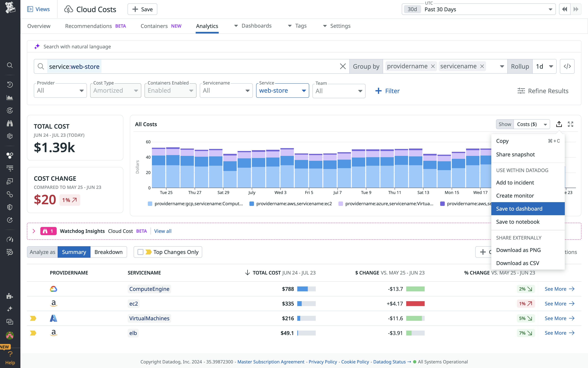Clear the service:web-store search query

tap(343, 66)
